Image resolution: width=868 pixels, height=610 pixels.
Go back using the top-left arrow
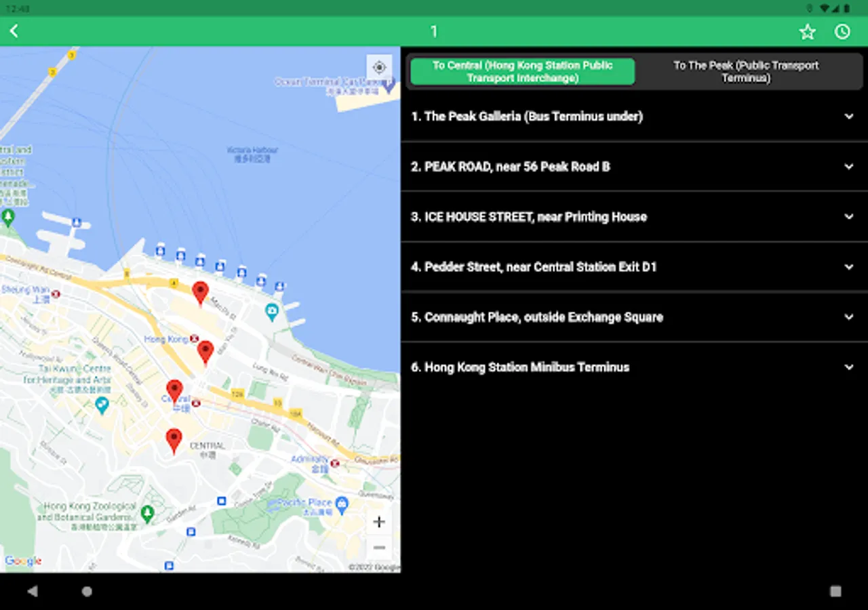click(x=14, y=31)
